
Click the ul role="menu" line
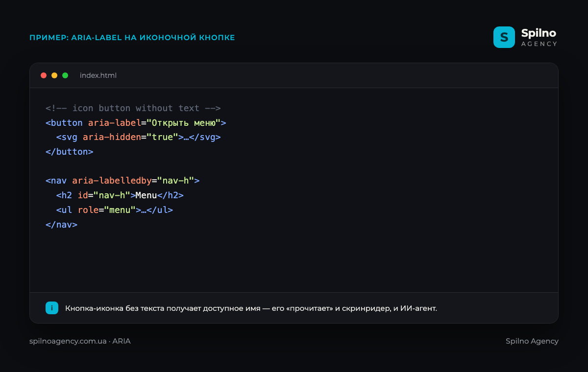point(115,210)
